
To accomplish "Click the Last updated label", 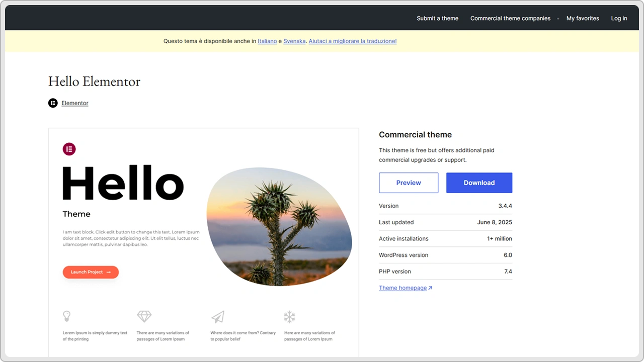I will pos(396,222).
